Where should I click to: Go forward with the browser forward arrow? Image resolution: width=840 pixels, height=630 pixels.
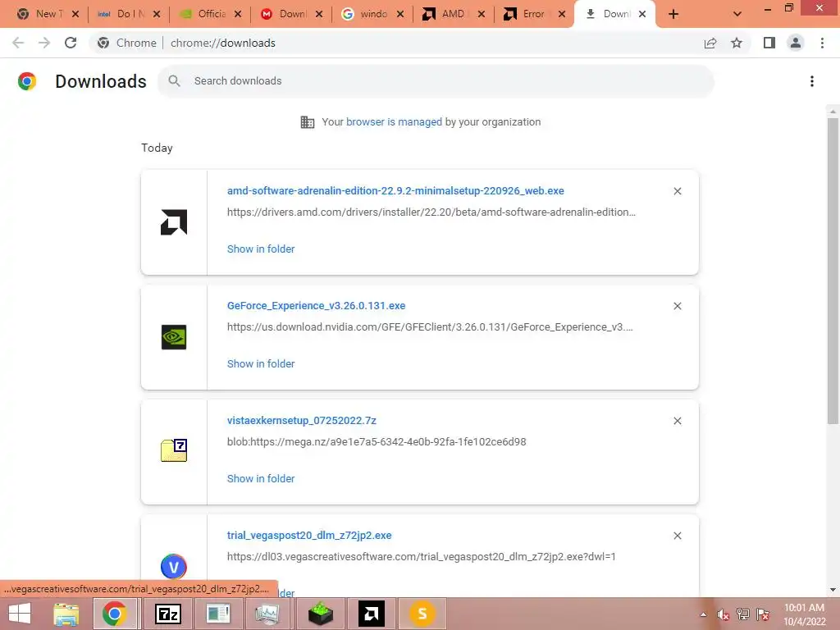click(x=44, y=43)
